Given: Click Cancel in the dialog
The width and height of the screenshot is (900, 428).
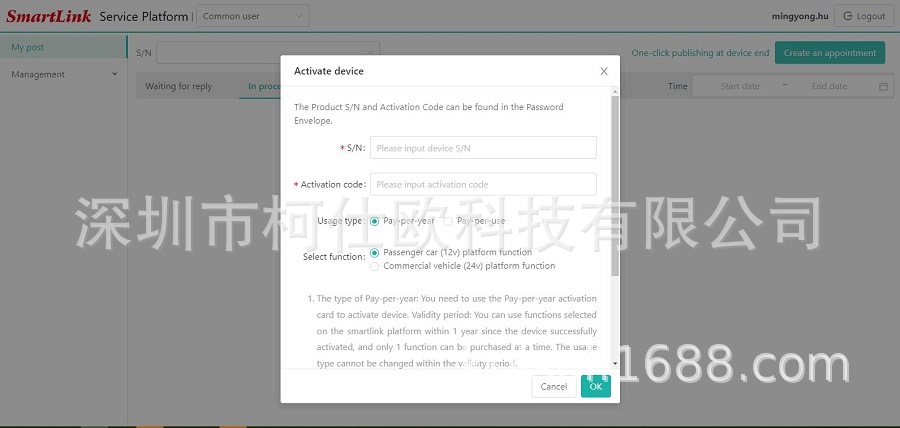Looking at the screenshot, I should 554,386.
